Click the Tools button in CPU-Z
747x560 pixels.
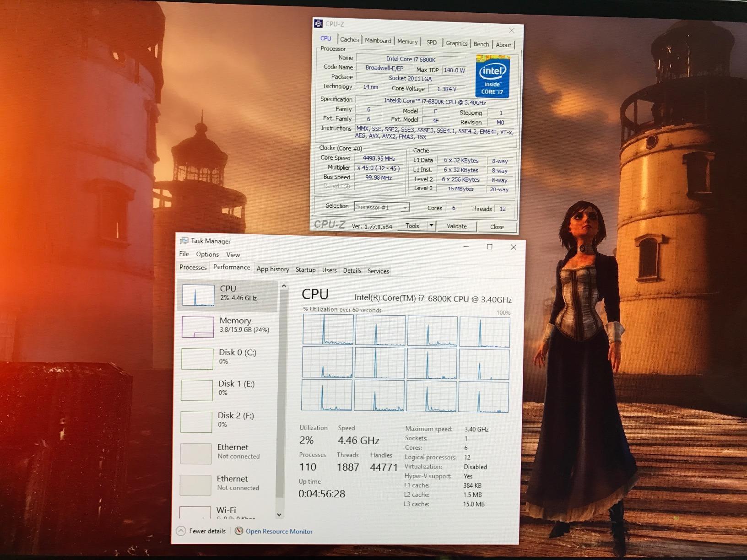point(412,226)
